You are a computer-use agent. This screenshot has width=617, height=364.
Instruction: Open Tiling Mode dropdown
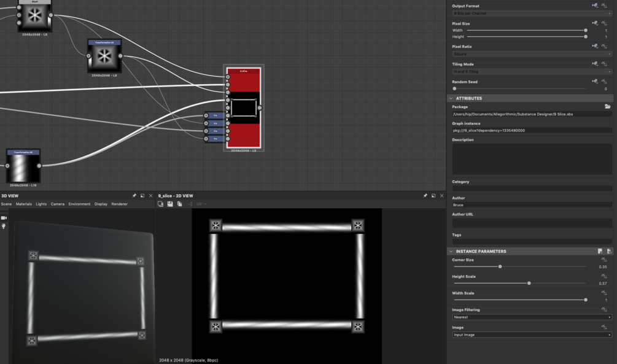pos(532,72)
